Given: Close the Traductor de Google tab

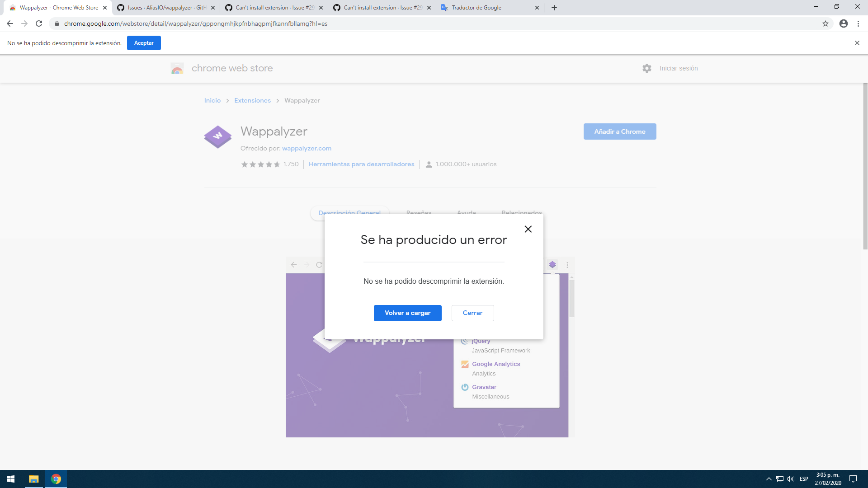Looking at the screenshot, I should [537, 8].
